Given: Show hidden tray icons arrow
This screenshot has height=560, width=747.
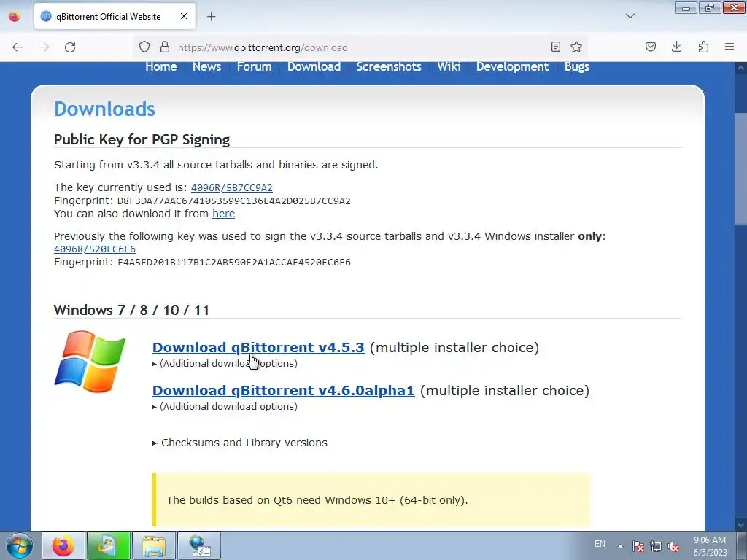Looking at the screenshot, I should [620, 546].
